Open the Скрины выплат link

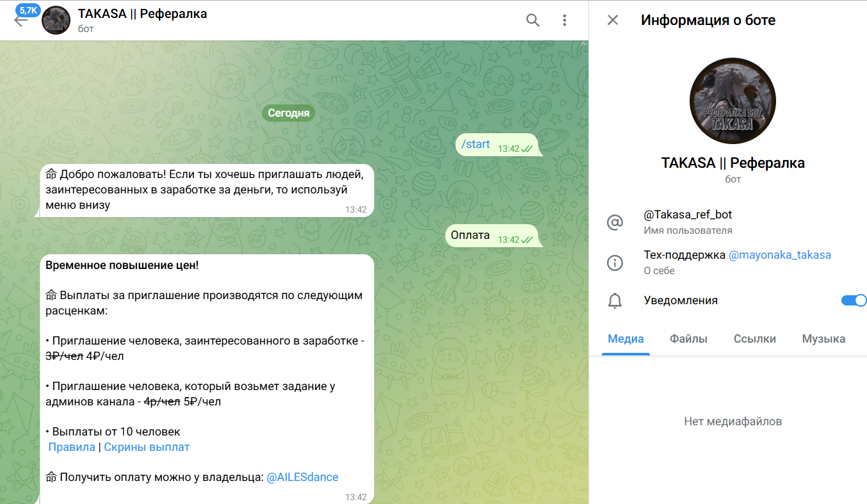pyautogui.click(x=147, y=447)
